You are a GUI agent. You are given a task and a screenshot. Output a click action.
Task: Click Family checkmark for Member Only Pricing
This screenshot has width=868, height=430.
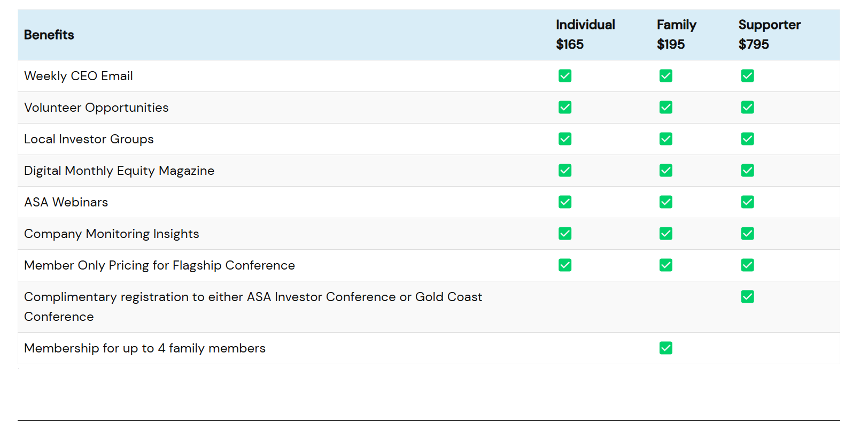pyautogui.click(x=665, y=265)
